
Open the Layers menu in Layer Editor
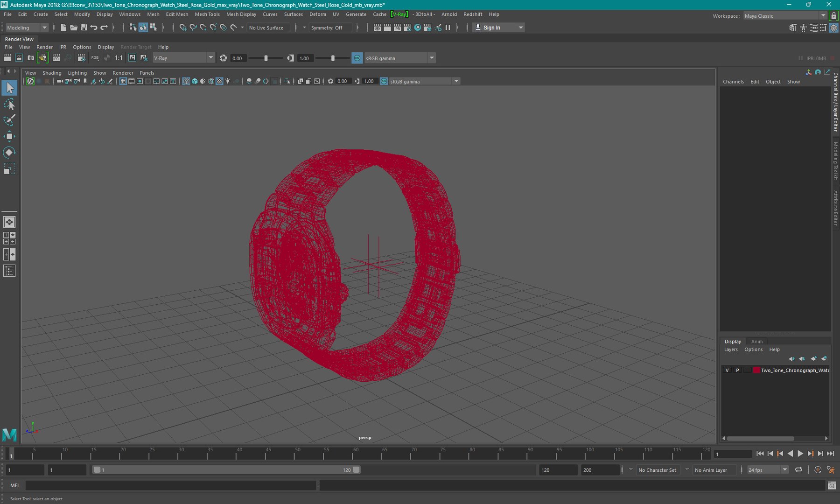tap(731, 350)
